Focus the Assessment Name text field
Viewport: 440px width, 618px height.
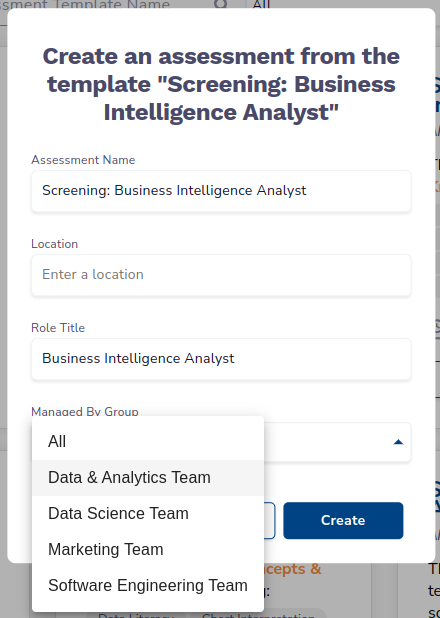tap(221, 191)
